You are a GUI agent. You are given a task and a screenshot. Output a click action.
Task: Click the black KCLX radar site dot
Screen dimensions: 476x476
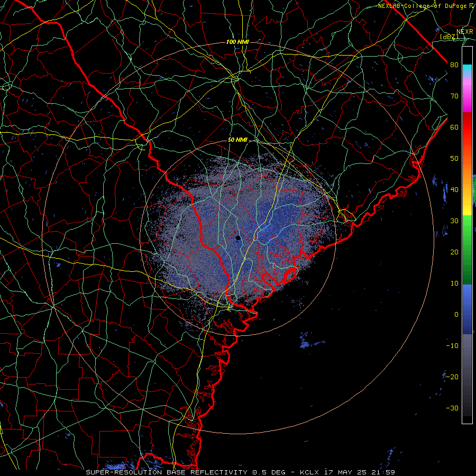pos(238,238)
